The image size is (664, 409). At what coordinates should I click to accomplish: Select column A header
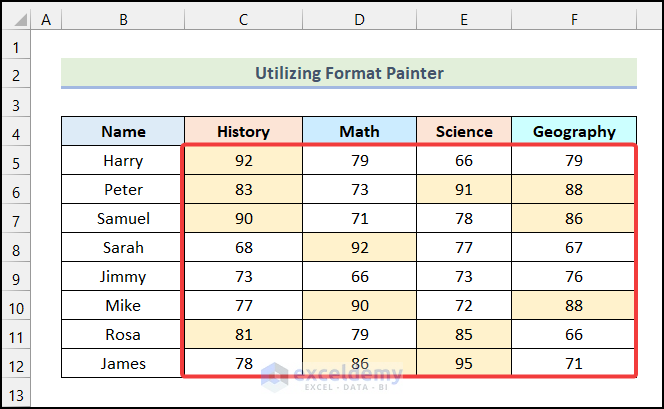pyautogui.click(x=46, y=19)
